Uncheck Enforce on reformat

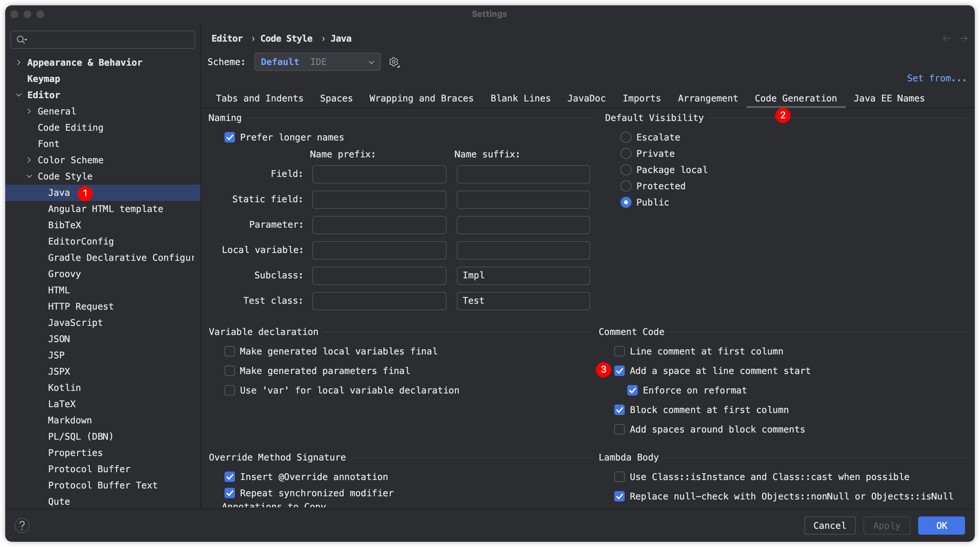point(632,390)
